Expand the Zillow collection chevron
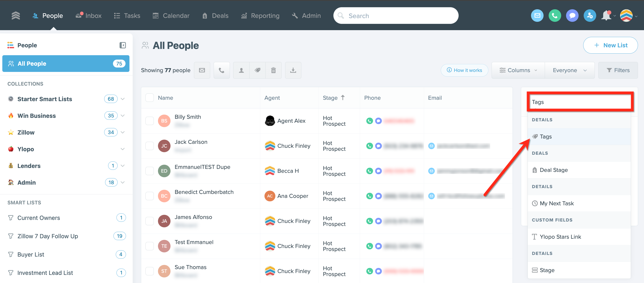Image resolution: width=644 pixels, height=283 pixels. pos(122,132)
